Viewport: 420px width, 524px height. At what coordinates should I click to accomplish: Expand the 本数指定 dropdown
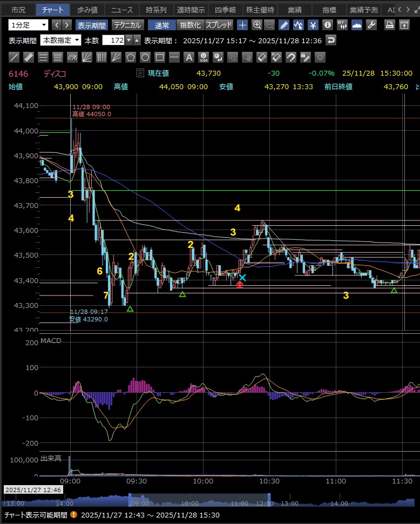click(x=61, y=41)
